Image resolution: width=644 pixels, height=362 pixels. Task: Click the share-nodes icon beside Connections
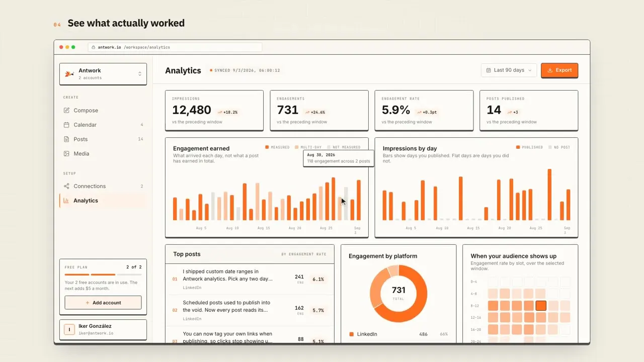point(67,186)
